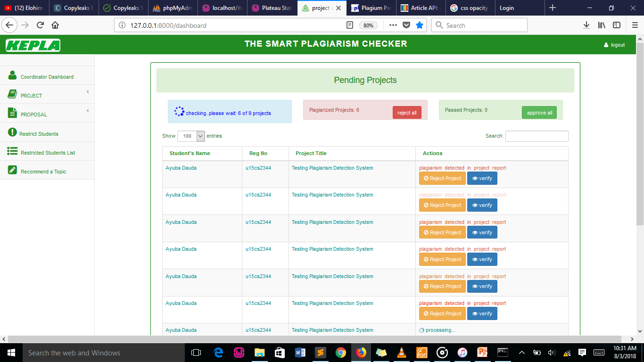The width and height of the screenshot is (644, 362).
Task: Click the logout person icon
Action: (606, 44)
